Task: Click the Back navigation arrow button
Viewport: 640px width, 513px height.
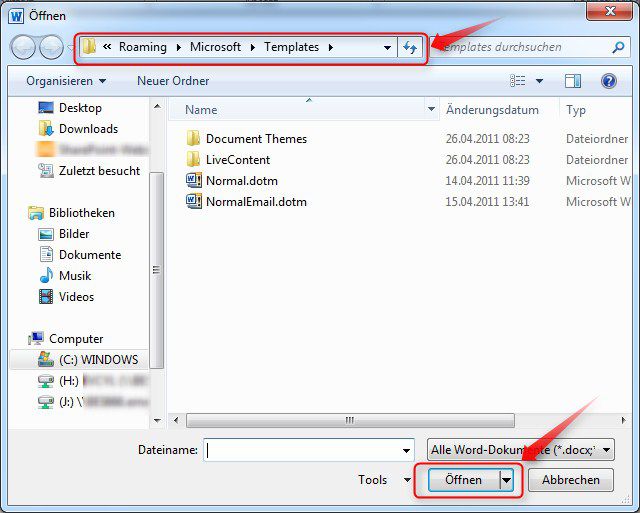Action: (x=24, y=47)
